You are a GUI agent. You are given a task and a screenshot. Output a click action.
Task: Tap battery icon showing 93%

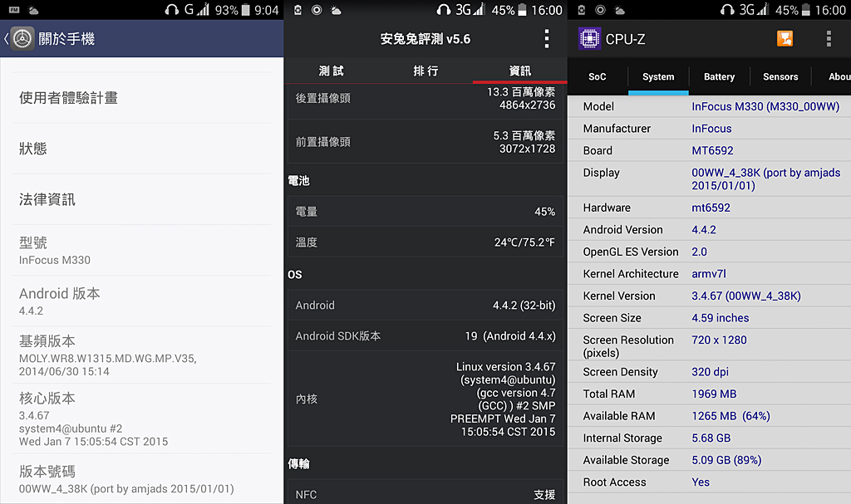point(245,10)
